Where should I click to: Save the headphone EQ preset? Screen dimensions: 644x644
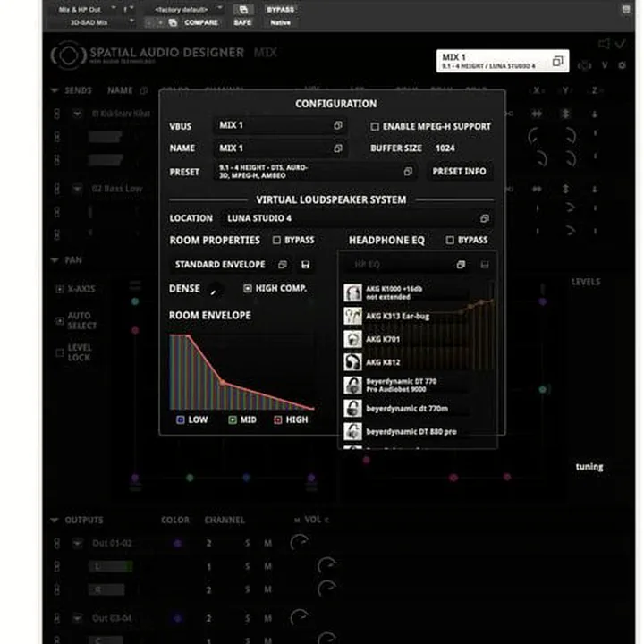tap(485, 265)
